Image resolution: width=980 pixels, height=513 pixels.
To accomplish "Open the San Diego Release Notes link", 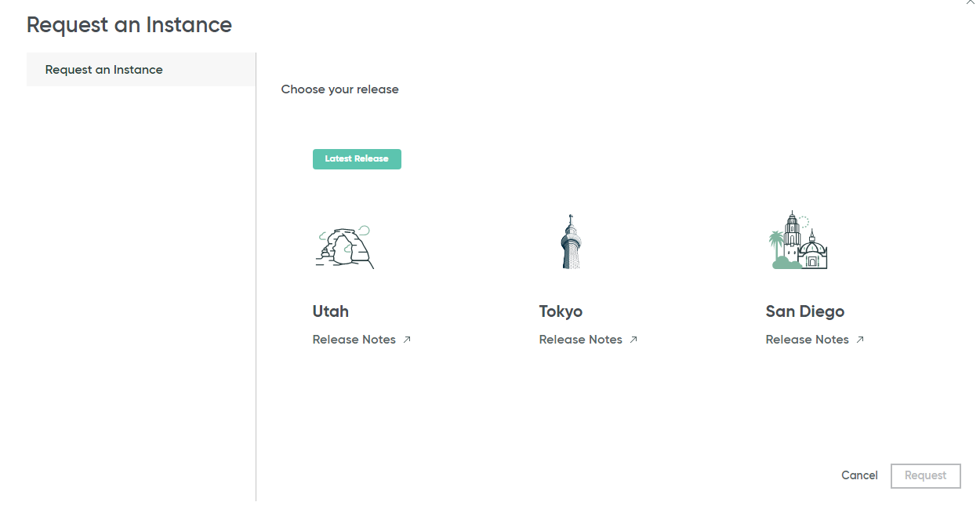I will pyautogui.click(x=808, y=340).
